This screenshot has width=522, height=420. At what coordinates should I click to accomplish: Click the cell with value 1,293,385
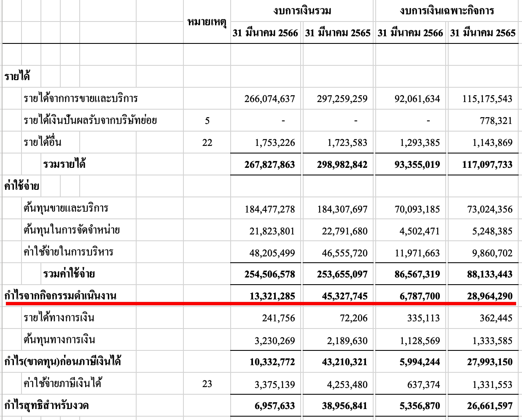(420, 143)
